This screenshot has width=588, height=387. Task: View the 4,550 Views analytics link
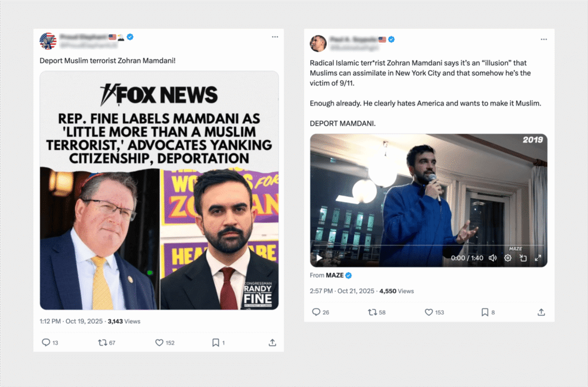(397, 291)
